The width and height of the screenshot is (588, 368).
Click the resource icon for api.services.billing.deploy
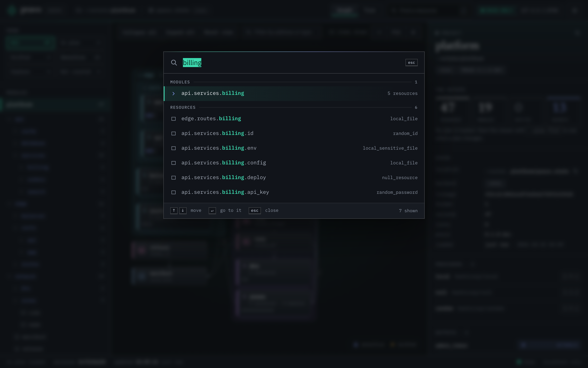click(174, 178)
